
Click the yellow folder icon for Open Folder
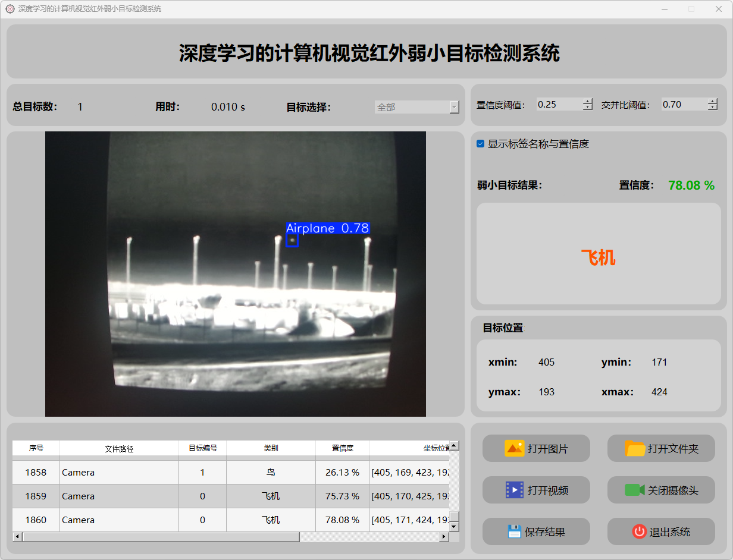635,448
